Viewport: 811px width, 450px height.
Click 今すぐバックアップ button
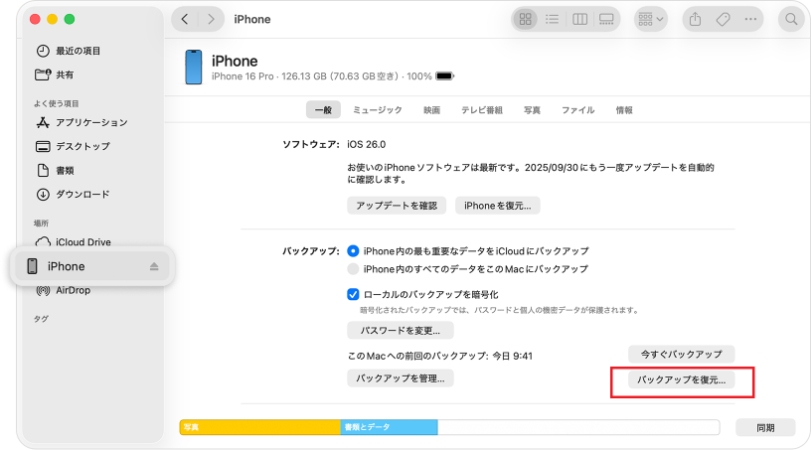click(x=681, y=354)
